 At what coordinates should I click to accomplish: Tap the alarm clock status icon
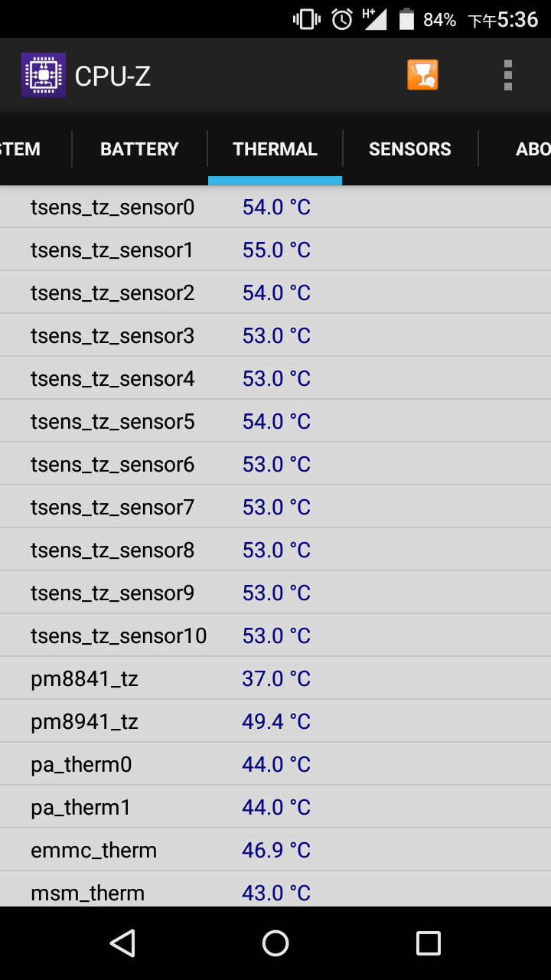(342, 19)
